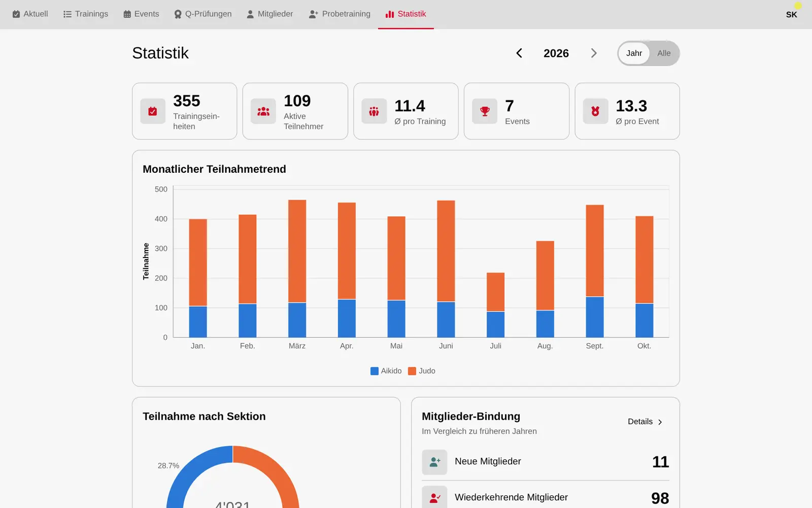Click Wiederkehrende Mitglieder value 98
The height and width of the screenshot is (508, 812).
click(x=660, y=498)
